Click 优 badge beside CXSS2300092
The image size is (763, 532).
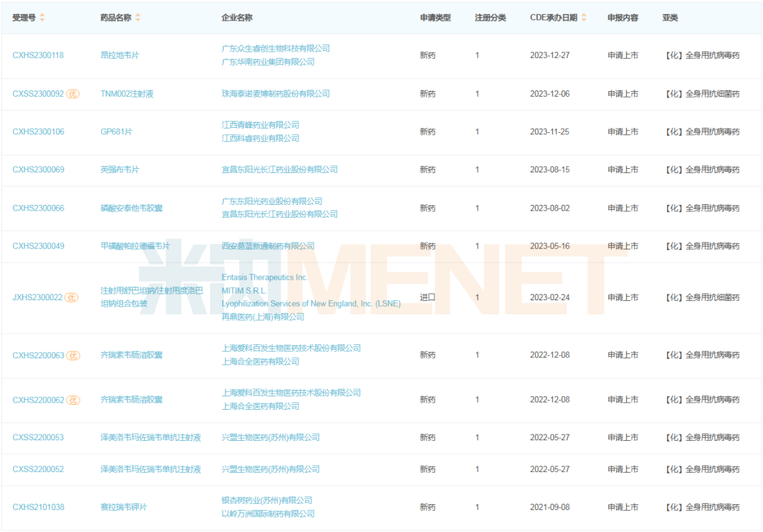pos(73,94)
